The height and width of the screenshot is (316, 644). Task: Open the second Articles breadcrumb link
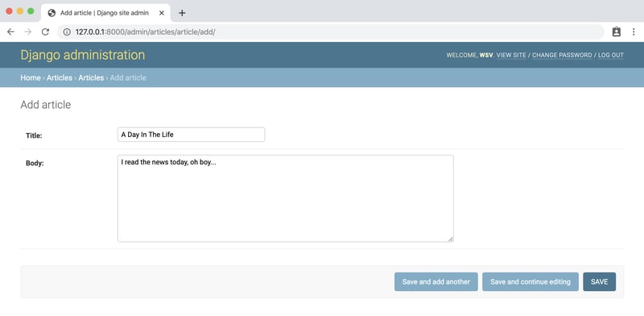(91, 77)
